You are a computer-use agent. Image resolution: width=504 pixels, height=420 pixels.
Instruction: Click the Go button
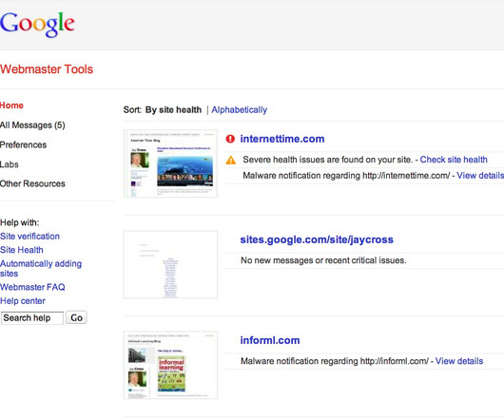coord(76,317)
